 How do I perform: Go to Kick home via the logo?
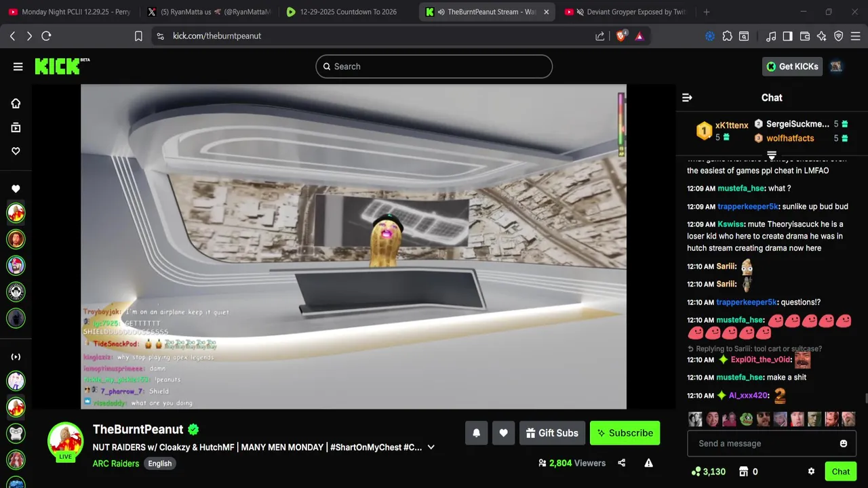[x=62, y=66]
